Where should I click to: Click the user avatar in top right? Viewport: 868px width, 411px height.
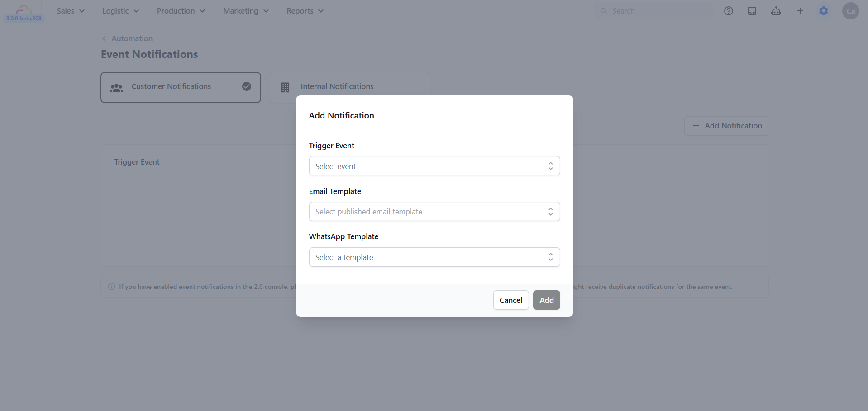coord(850,11)
